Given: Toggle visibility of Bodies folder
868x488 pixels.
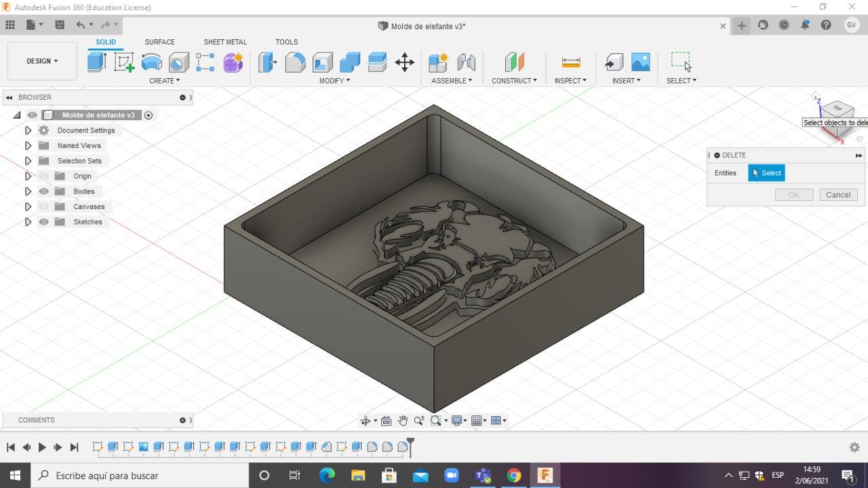Looking at the screenshot, I should (44, 191).
